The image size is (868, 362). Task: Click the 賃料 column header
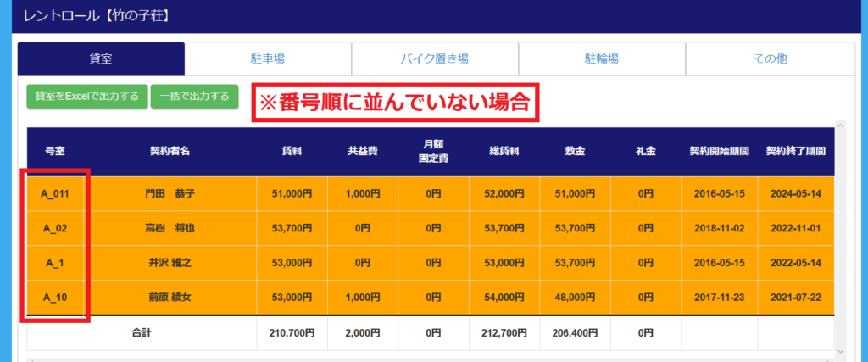pos(292,152)
